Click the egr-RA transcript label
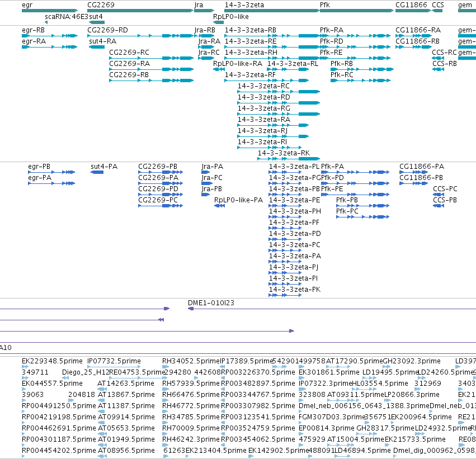This screenshot has height=459, width=476. click(x=34, y=41)
